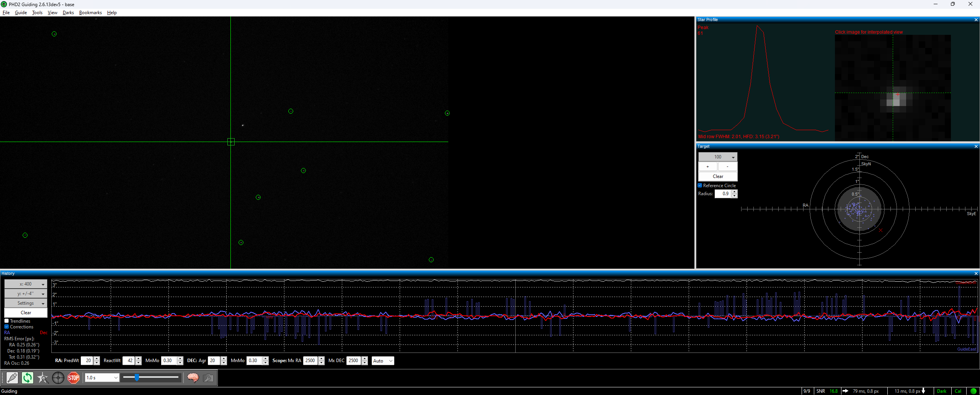Viewport: 980px width, 395px height.
Task: Click the USB connect equipment icon
Action: point(12,378)
